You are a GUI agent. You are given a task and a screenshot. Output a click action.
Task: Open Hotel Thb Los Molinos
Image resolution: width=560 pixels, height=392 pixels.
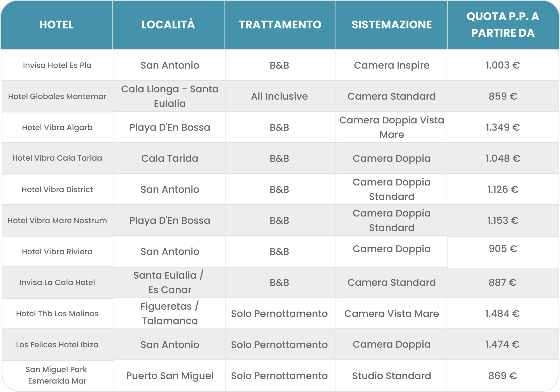(x=57, y=314)
